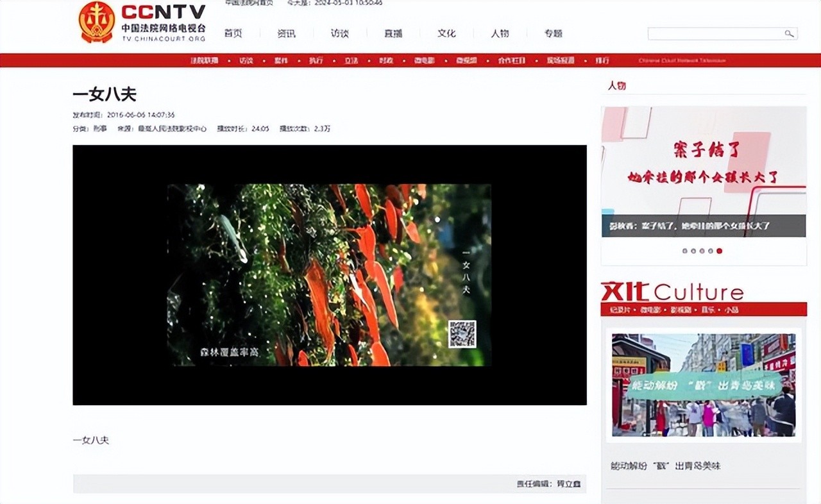The width and height of the screenshot is (821, 504).
Task: Open the 直播 live menu item
Action: point(393,33)
